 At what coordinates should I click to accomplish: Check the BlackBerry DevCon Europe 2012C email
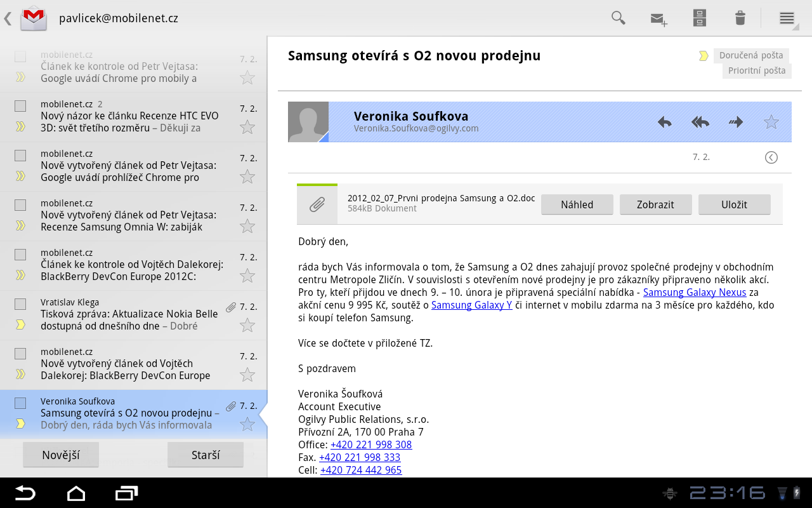(20, 255)
